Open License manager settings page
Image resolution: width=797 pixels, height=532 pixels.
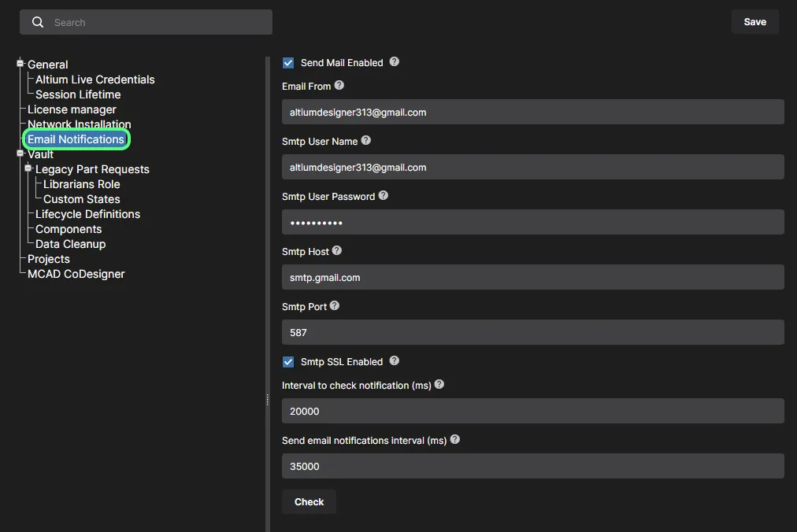click(x=72, y=109)
